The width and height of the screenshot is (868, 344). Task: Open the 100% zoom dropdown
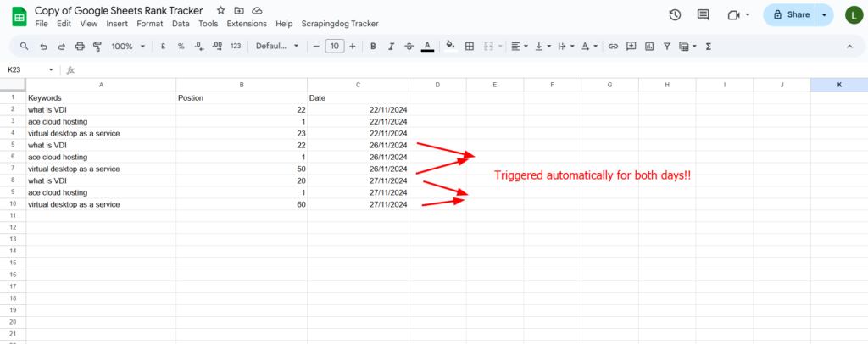pyautogui.click(x=128, y=47)
